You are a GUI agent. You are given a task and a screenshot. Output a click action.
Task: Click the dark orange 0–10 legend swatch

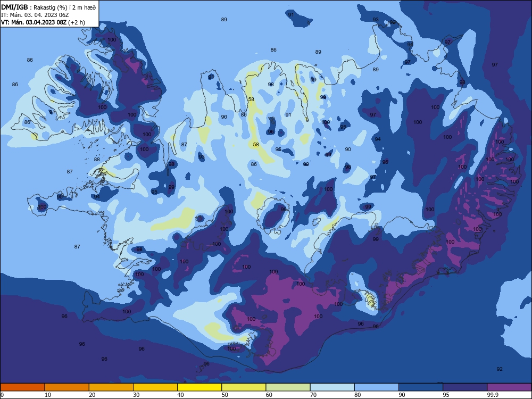[x=22, y=387]
